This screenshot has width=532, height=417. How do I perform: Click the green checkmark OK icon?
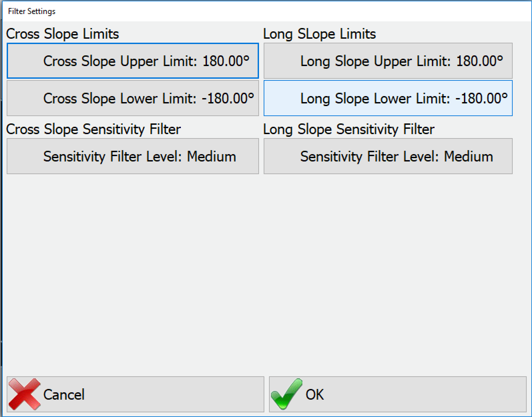(x=286, y=394)
